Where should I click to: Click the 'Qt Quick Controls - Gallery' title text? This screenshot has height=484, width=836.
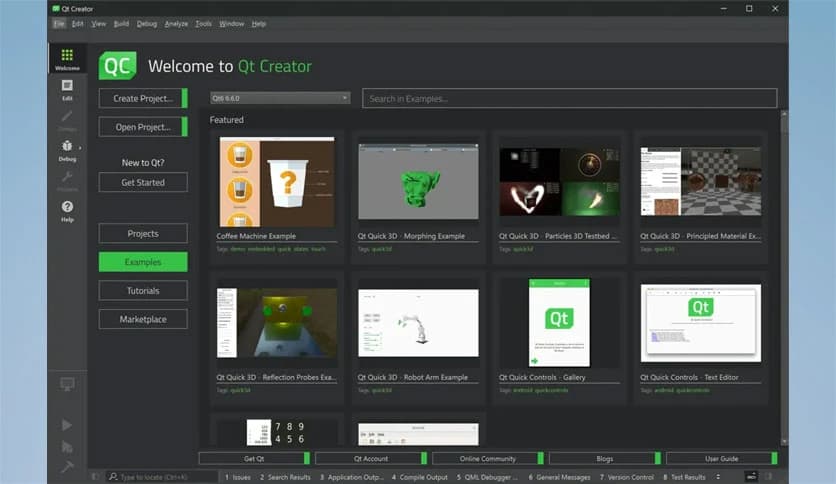point(542,377)
